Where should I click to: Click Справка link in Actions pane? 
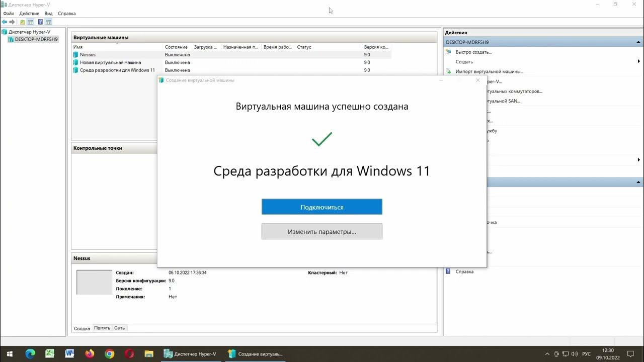tap(464, 271)
